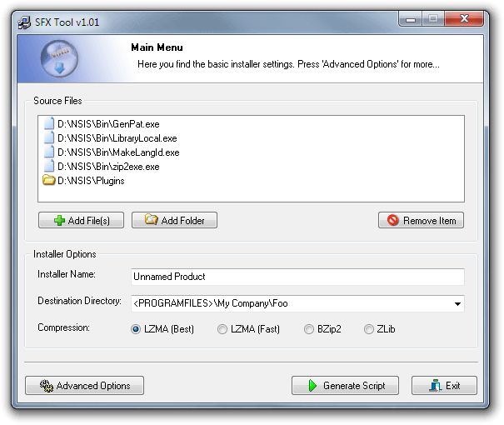Click the folder icon beside D:\NSIS\Plugins
Viewport: 504px width, 425px height.
pos(49,181)
